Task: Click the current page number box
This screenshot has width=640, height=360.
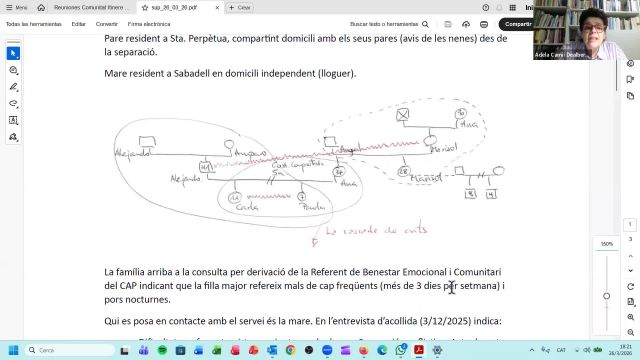Action: pos(630,224)
